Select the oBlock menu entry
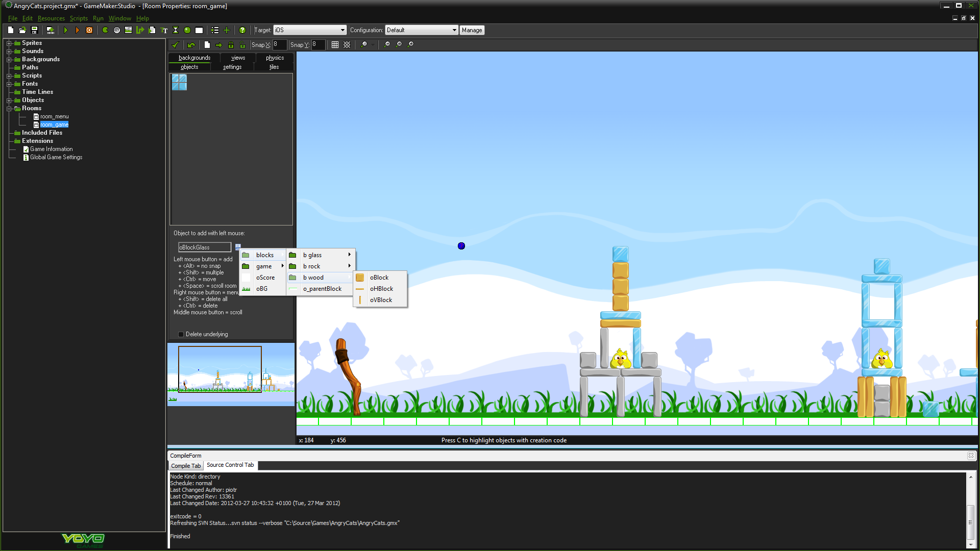 [x=379, y=277]
